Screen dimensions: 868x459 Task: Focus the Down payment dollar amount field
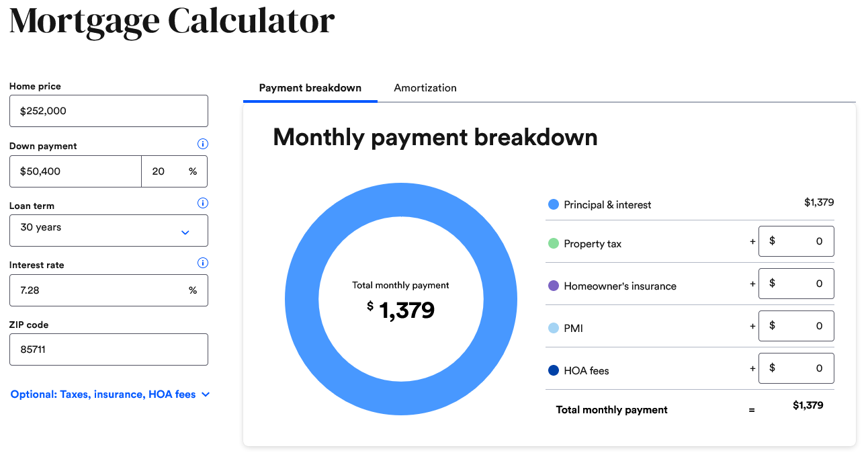pyautogui.click(x=75, y=171)
